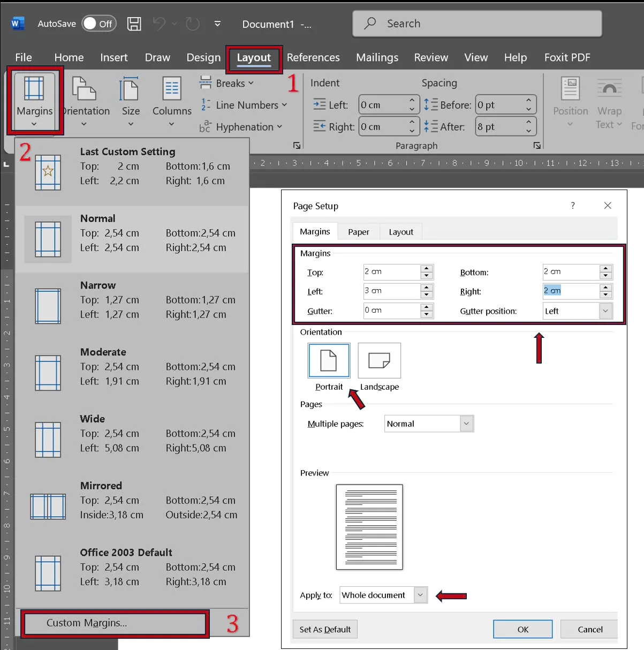Open the Foxit PDF tab
Image resolution: width=644 pixels, height=650 pixels.
point(567,57)
